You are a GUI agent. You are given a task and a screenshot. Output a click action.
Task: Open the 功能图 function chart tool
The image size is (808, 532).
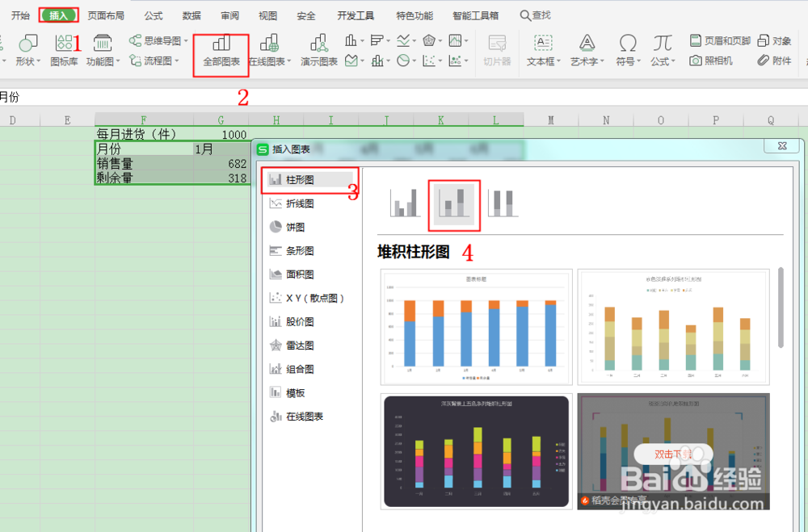coord(103,50)
